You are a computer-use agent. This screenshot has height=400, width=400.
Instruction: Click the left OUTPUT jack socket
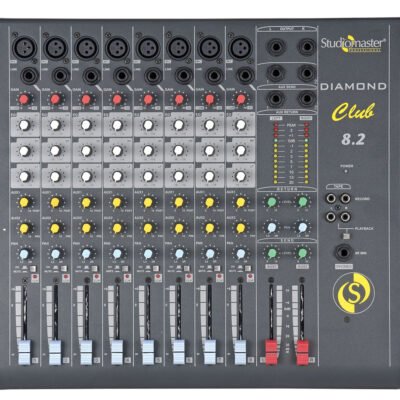tap(275, 47)
